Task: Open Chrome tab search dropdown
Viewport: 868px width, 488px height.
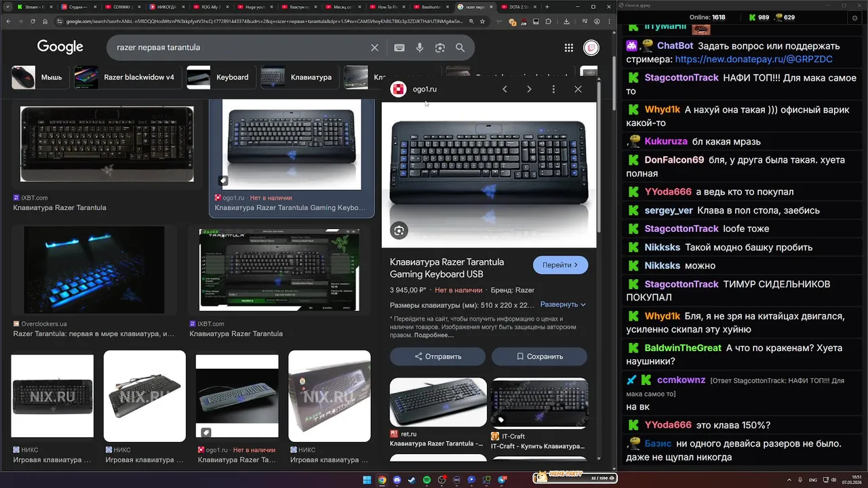Action: 7,7
